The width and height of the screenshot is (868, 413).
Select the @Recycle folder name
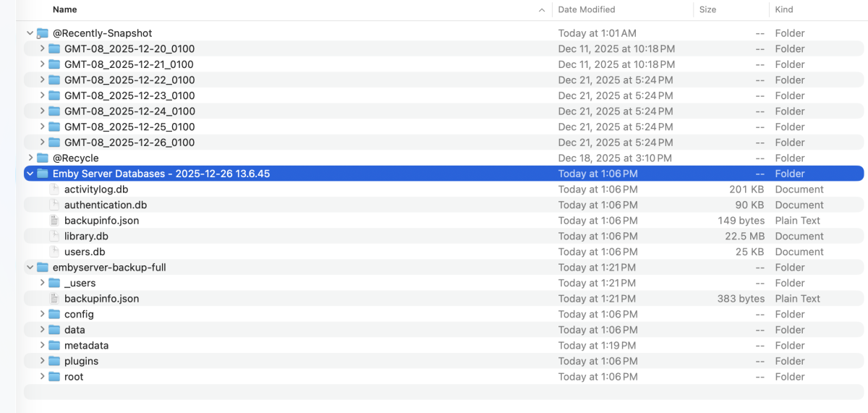coord(76,158)
